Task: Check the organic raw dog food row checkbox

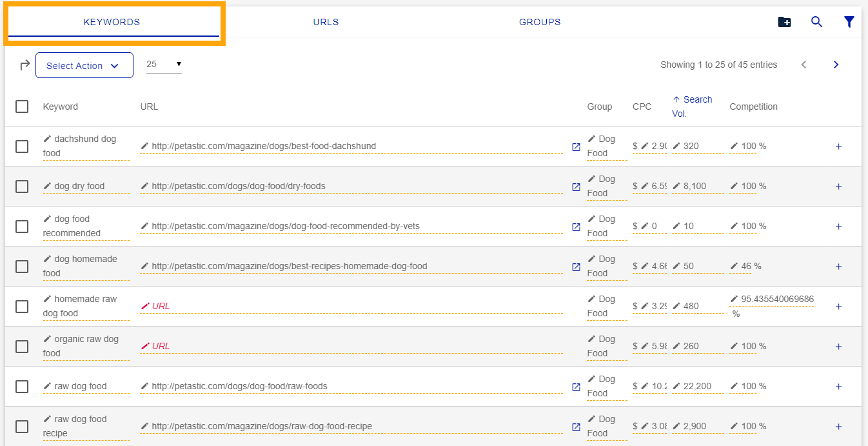Action: [x=22, y=347]
